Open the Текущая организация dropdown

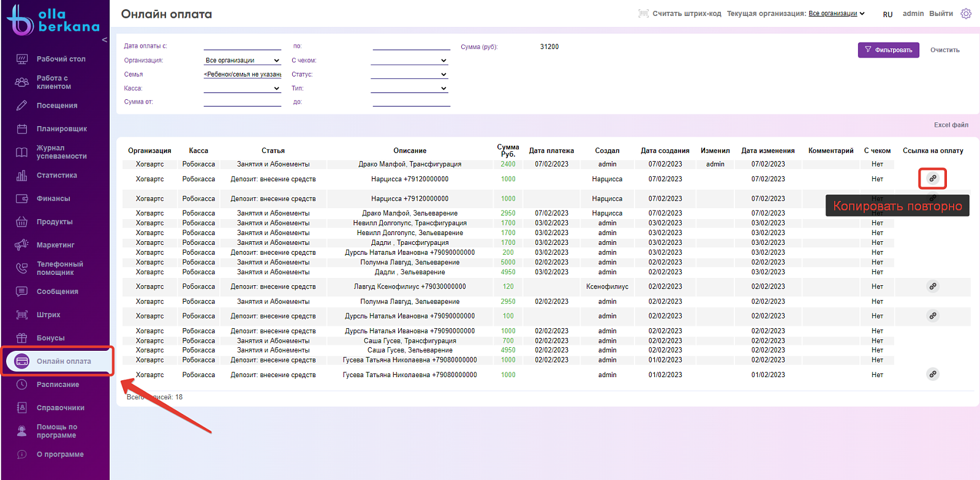(836, 13)
